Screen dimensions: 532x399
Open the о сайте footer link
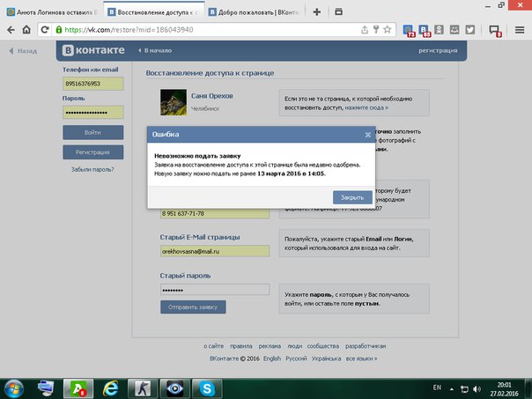click(x=213, y=346)
